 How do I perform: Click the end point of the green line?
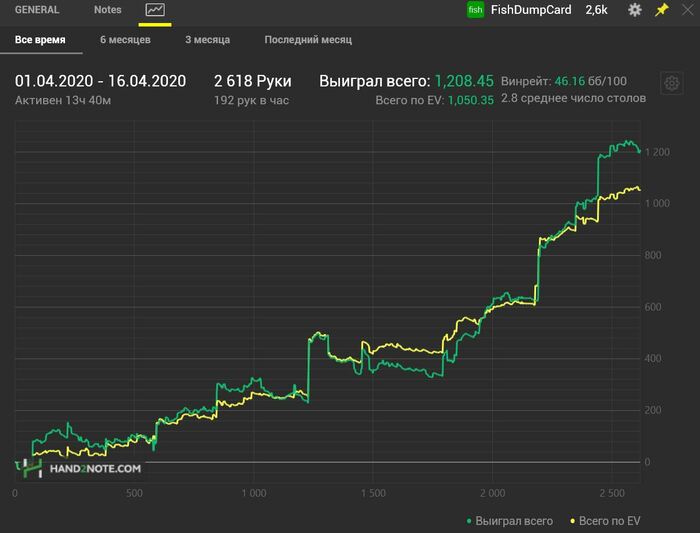tap(639, 151)
